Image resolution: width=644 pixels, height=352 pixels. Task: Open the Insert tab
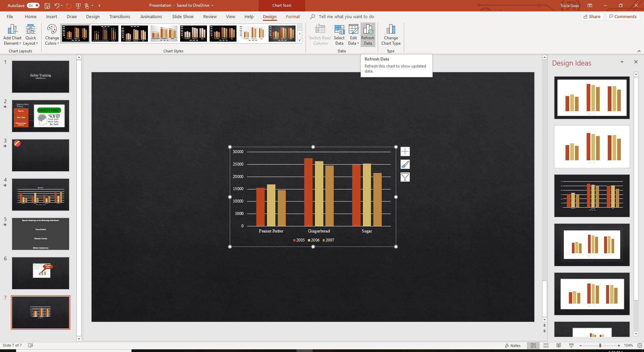click(52, 16)
